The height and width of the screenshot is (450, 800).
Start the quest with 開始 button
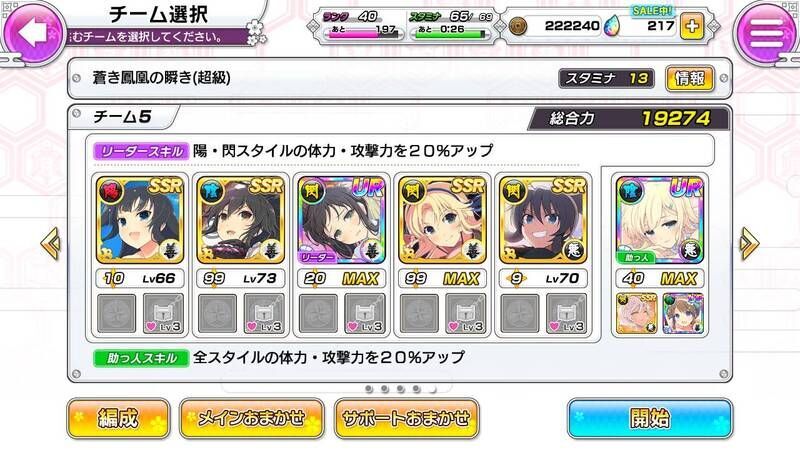coord(650,419)
